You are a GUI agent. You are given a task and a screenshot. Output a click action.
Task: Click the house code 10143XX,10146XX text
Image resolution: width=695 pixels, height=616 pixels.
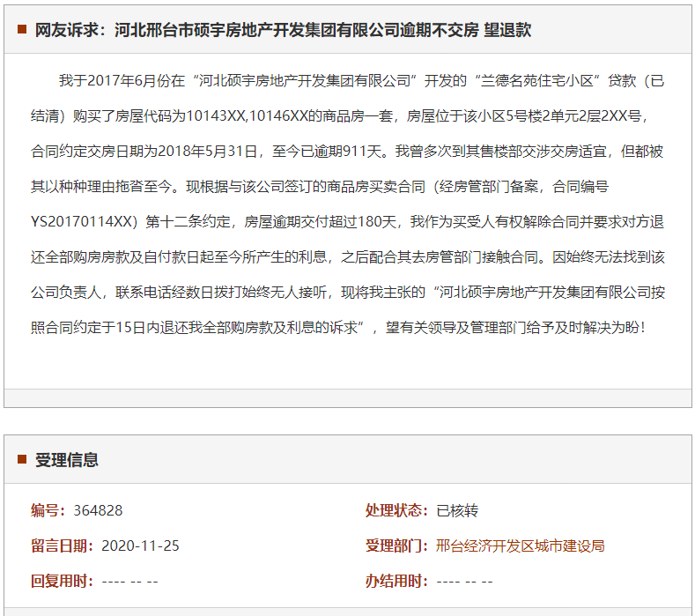[x=248, y=116]
